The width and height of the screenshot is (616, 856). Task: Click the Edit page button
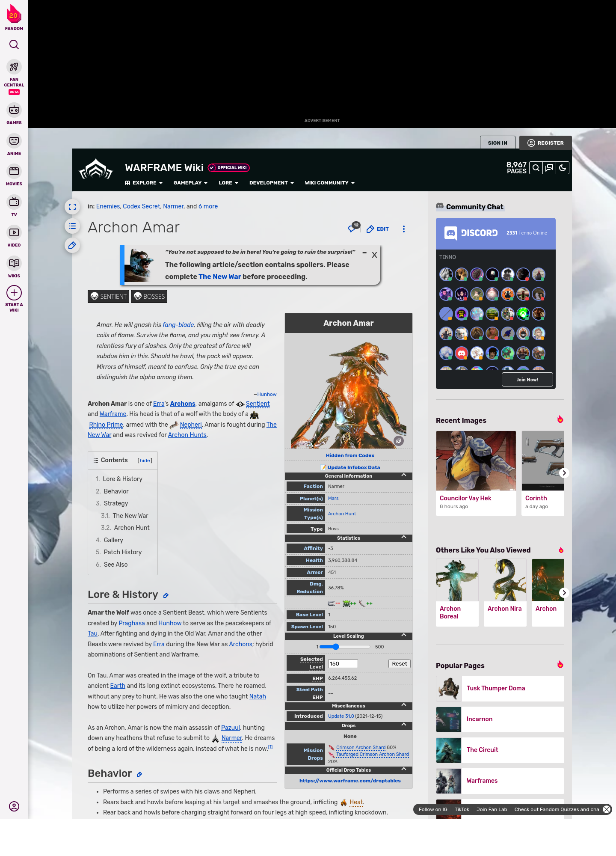(x=378, y=229)
